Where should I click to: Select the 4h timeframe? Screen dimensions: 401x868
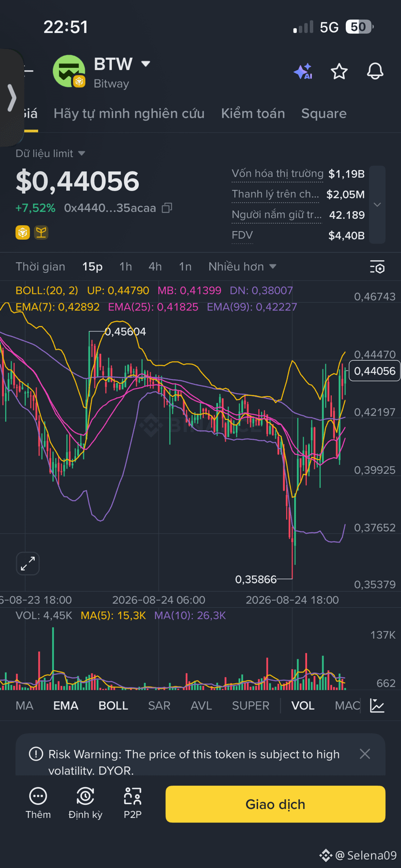155,266
